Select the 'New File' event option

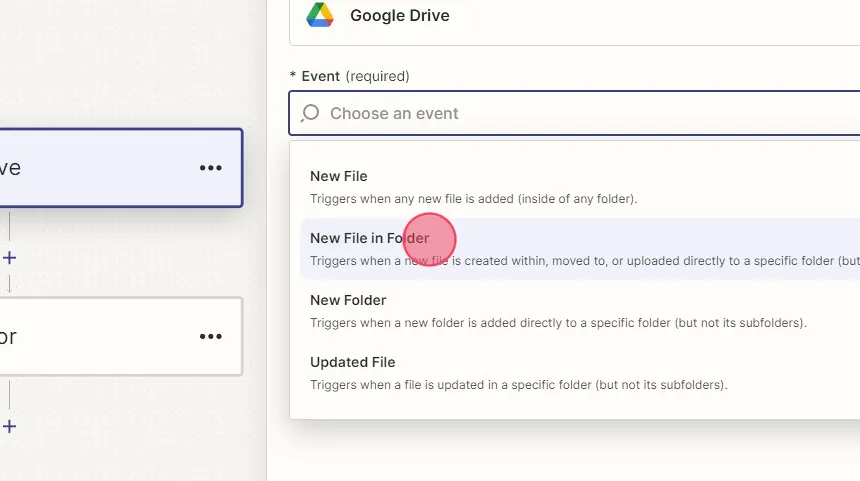[x=580, y=187]
